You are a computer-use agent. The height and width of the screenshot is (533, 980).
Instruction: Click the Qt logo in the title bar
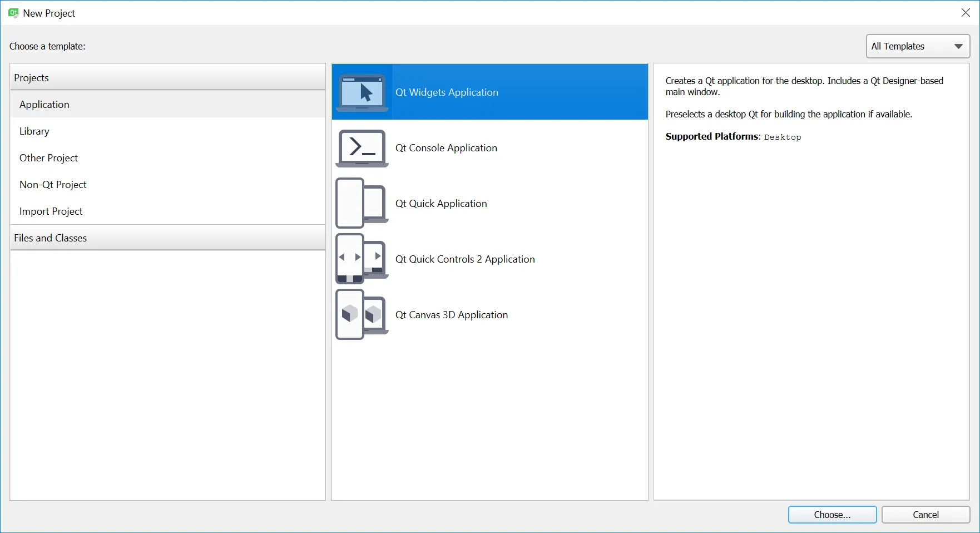tap(13, 13)
